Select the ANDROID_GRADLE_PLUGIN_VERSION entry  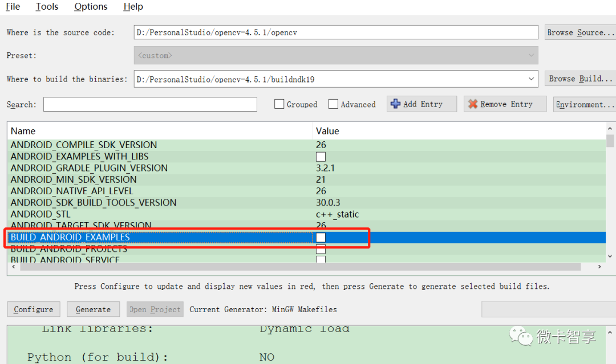click(89, 168)
